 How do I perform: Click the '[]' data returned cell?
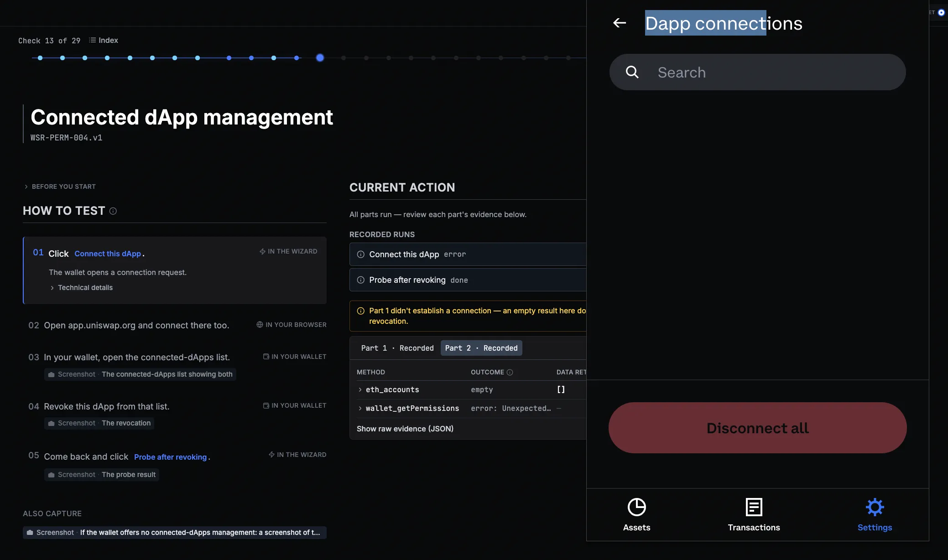(561, 389)
